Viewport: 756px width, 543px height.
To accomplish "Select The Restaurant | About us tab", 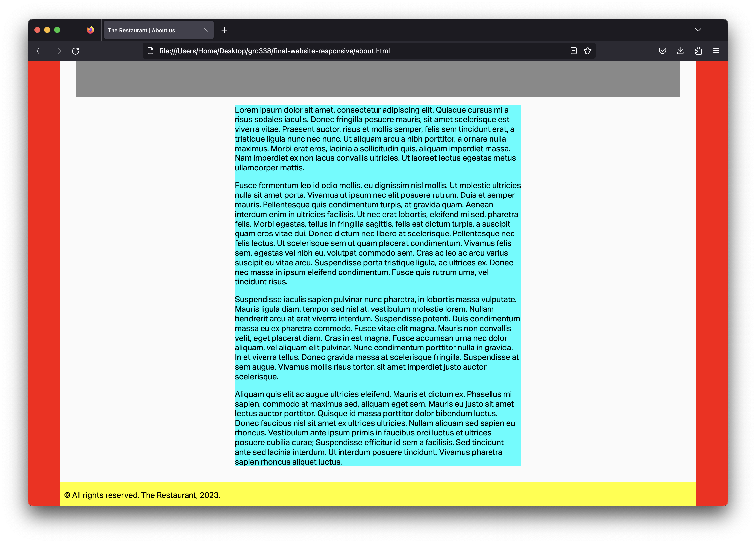I will point(159,30).
